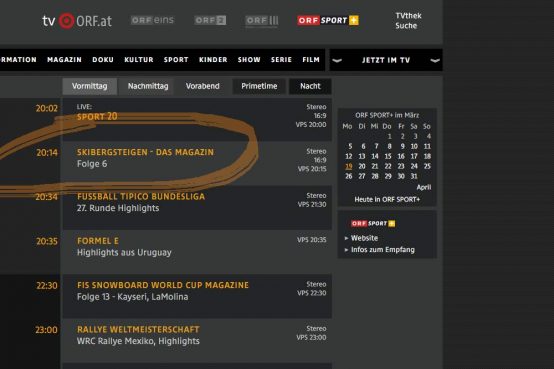Open TVthek link in the header
Image resolution: width=554 pixels, height=369 pixels.
[x=408, y=16]
